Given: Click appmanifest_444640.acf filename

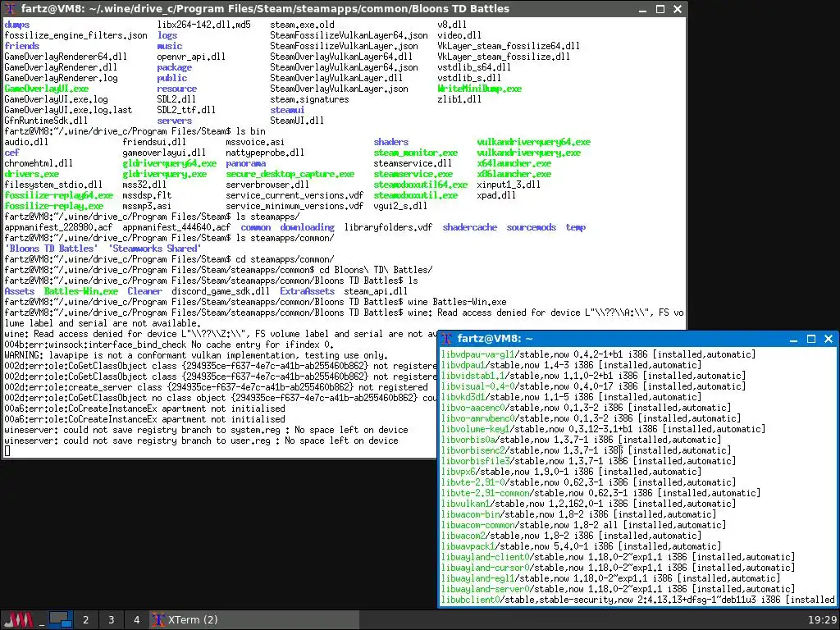Looking at the screenshot, I should (x=176, y=227).
